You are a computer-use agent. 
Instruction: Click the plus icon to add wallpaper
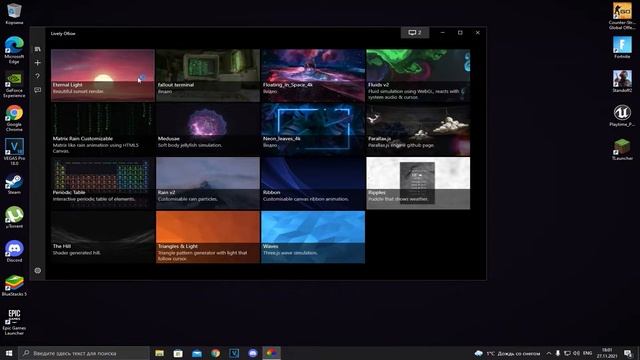point(38,62)
